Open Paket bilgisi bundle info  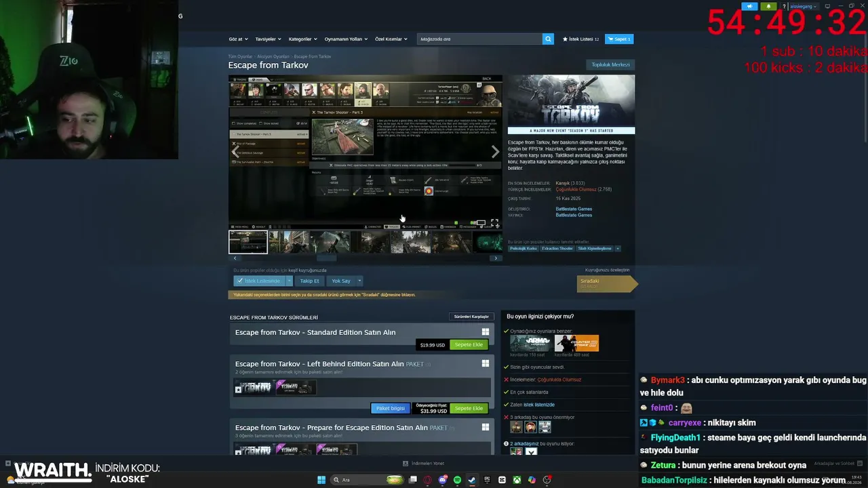pyautogui.click(x=391, y=409)
